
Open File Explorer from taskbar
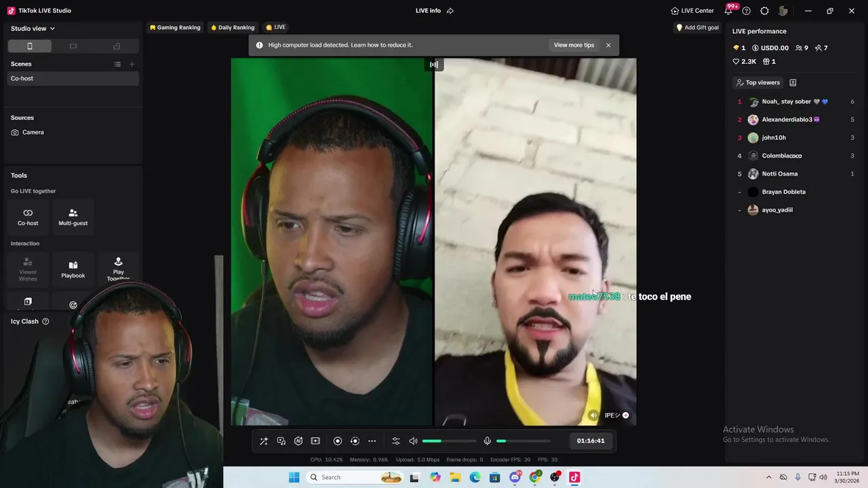point(455,477)
